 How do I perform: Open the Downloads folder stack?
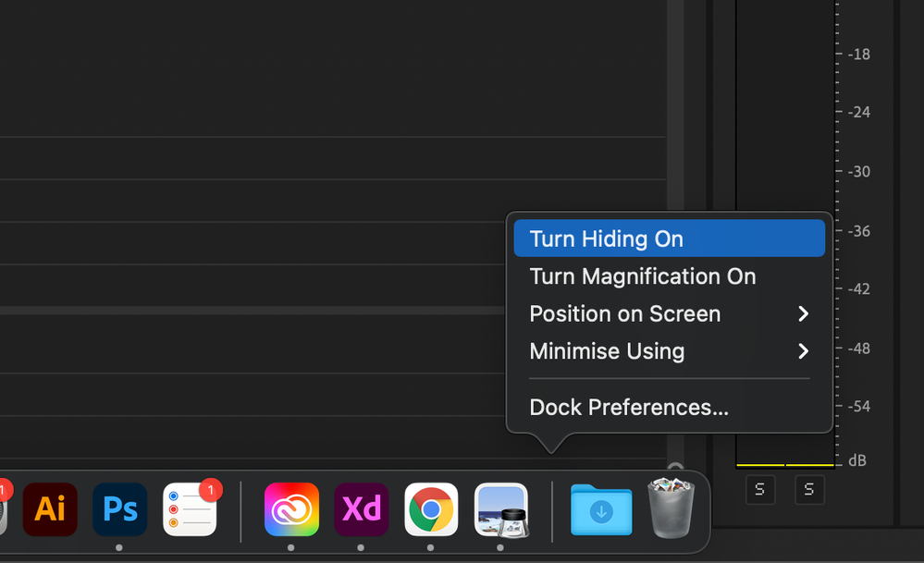[x=601, y=509]
